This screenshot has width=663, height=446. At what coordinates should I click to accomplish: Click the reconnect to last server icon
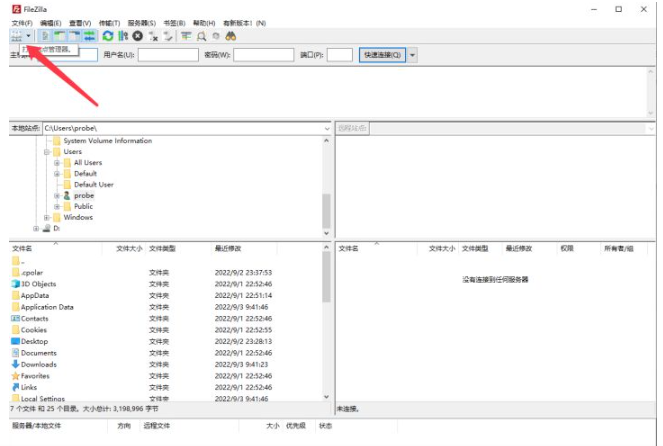click(x=168, y=37)
